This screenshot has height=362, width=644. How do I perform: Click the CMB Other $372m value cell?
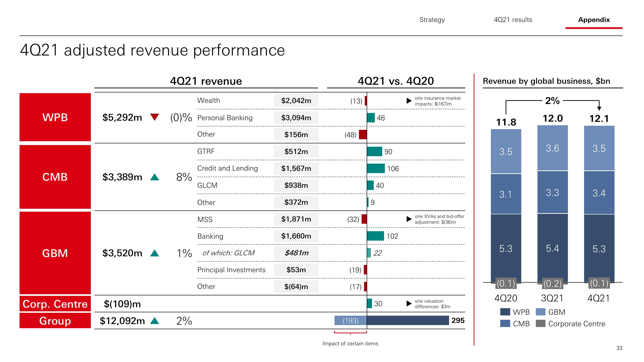coord(296,202)
